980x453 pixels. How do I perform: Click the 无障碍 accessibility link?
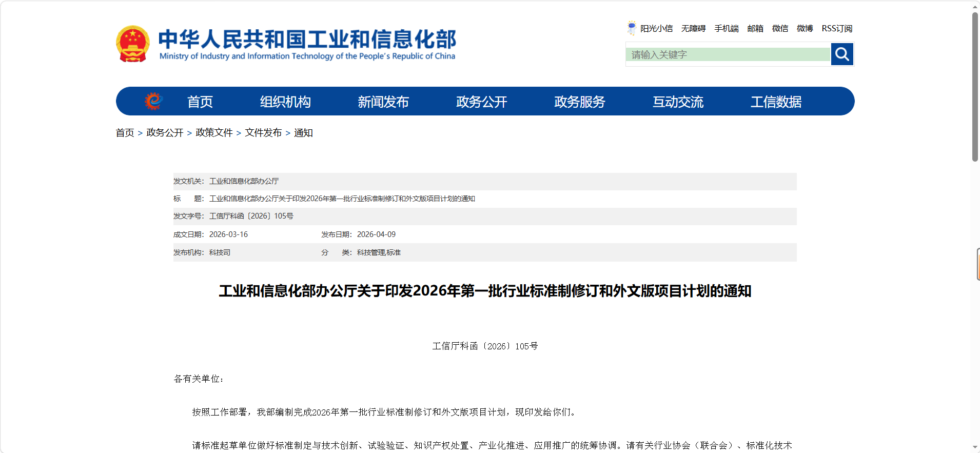693,28
